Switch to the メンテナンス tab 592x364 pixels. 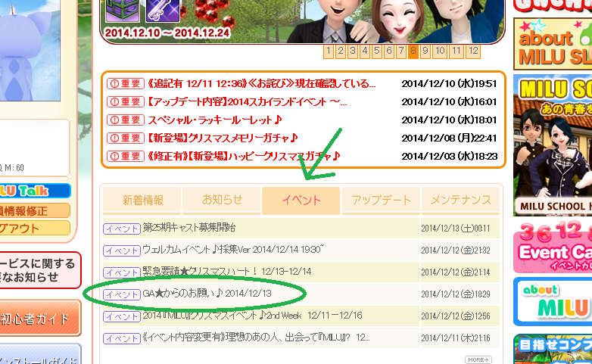tap(460, 201)
